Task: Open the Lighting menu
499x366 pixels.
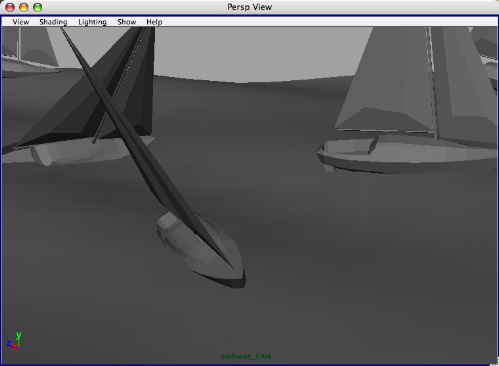Action: (92, 22)
